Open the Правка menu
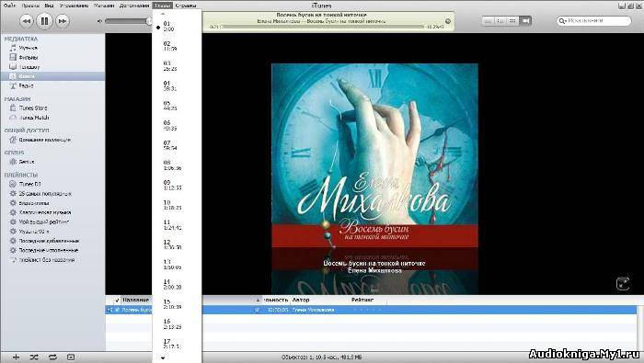This screenshot has height=363, width=644. [30, 6]
